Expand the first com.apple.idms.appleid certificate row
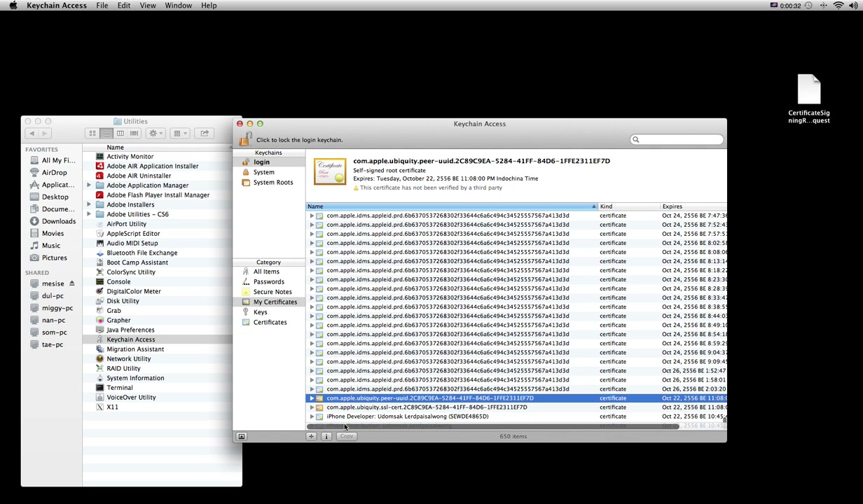The height and width of the screenshot is (504, 863). [312, 216]
